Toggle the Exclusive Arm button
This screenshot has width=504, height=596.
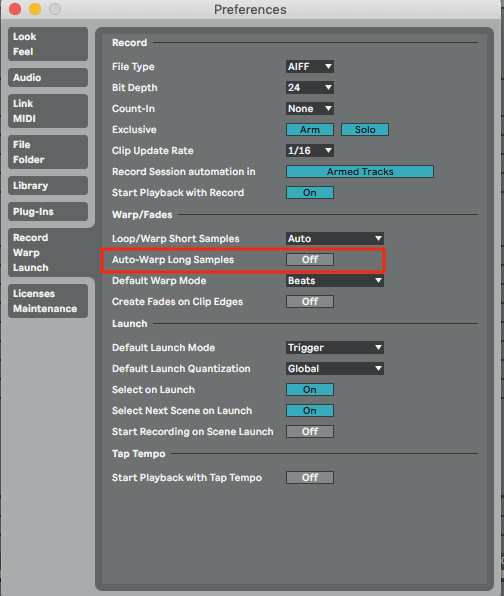310,130
